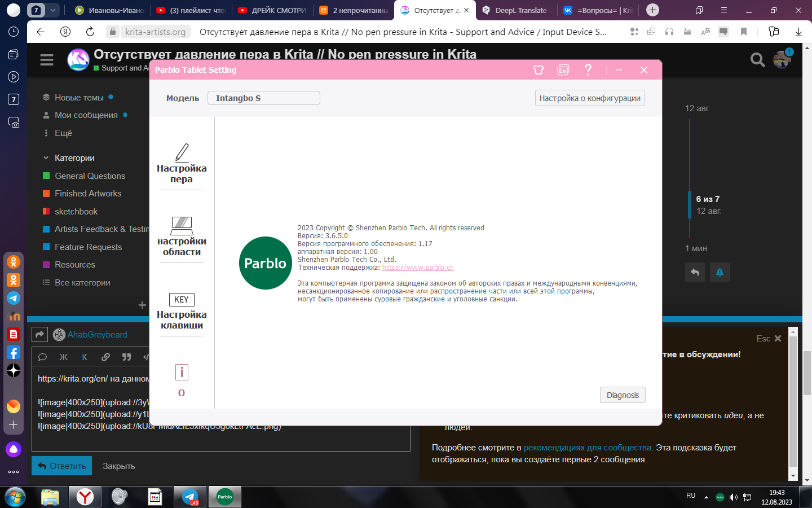The width and height of the screenshot is (812, 508).
Task: Select the info 'i' section in Parblo sidebar
Action: coord(182,380)
